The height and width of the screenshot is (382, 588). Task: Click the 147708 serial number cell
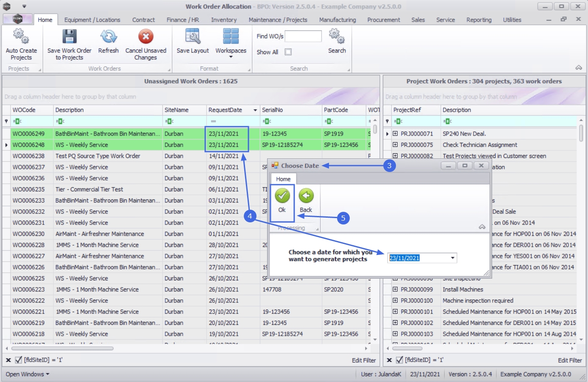point(291,289)
